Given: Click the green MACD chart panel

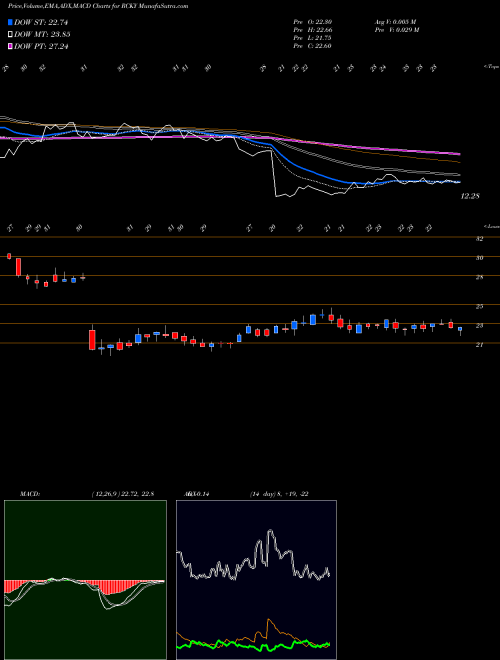Looking at the screenshot, I should point(85,580).
